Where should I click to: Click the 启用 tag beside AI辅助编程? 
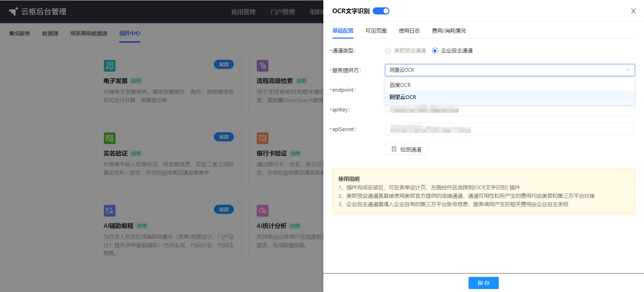142,226
